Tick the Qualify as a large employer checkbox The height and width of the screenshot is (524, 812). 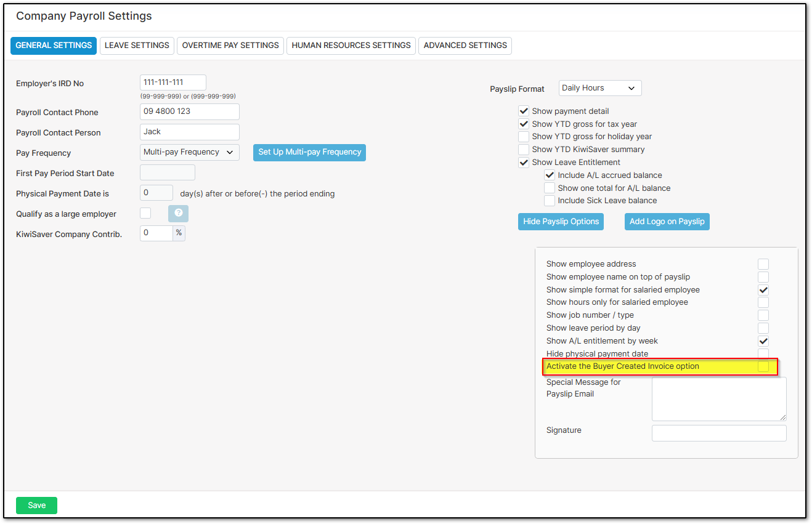point(145,214)
